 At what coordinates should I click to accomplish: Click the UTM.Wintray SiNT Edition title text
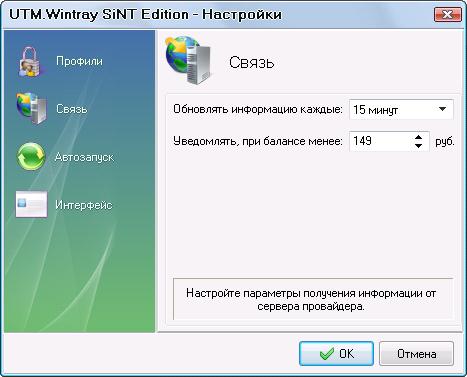point(145,15)
